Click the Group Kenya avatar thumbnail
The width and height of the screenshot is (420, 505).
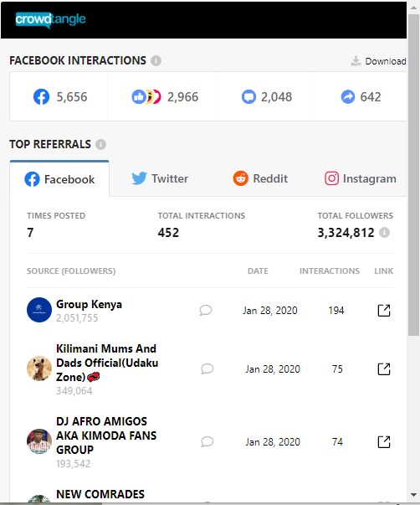[x=39, y=310]
